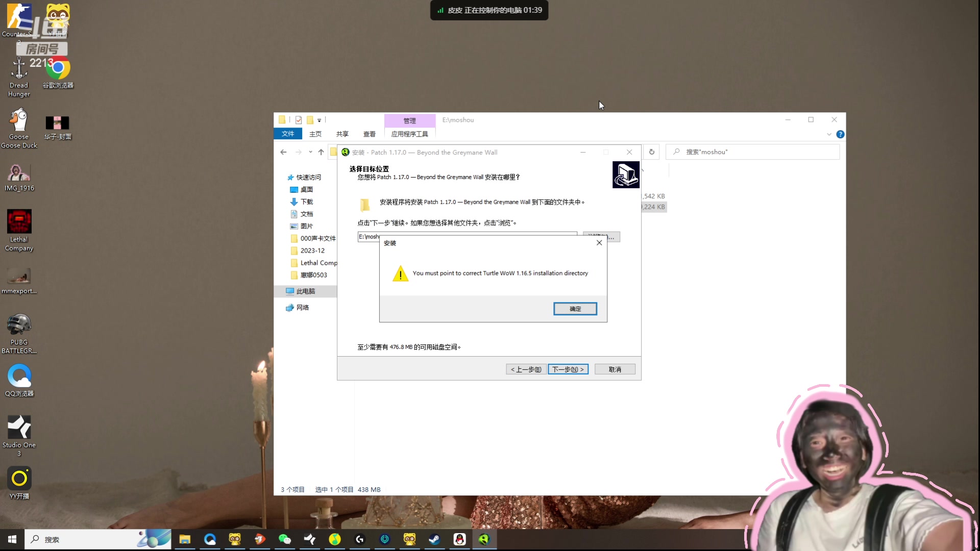This screenshot has height=551, width=980.
Task: Switch to the 共享 Share ribbon tab
Action: [342, 133]
